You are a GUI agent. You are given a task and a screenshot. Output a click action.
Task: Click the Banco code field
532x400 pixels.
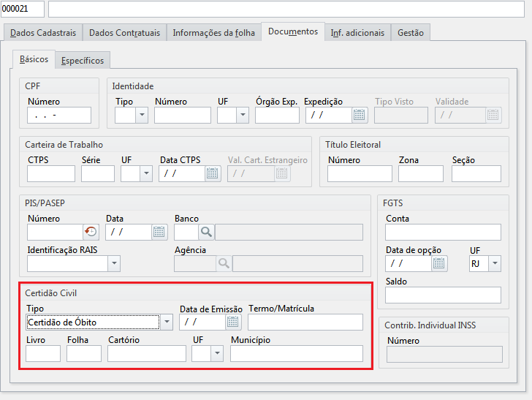[x=186, y=233]
